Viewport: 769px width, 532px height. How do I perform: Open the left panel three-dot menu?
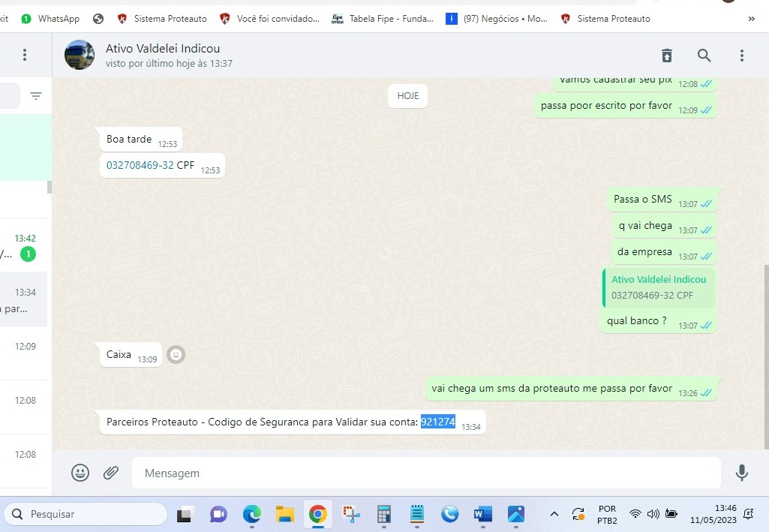(25, 55)
